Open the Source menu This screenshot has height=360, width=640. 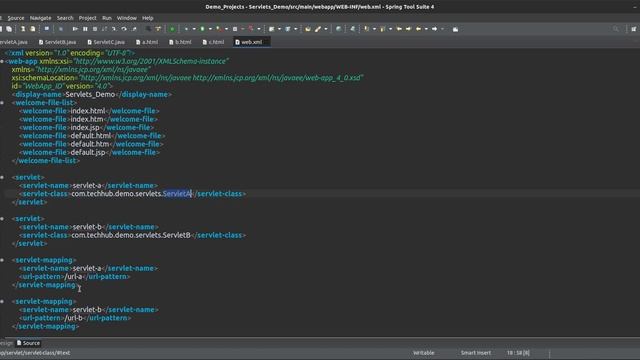tap(16, 18)
